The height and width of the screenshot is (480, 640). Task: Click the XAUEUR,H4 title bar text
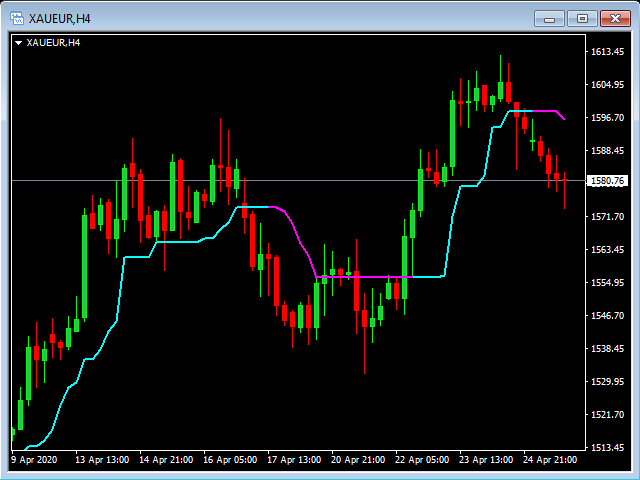pyautogui.click(x=60, y=19)
